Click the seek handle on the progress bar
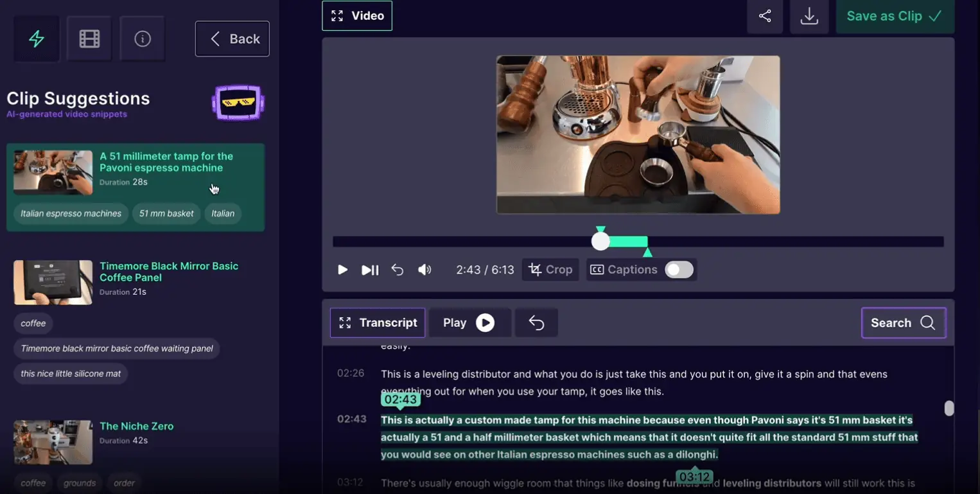980x494 pixels. click(x=600, y=240)
